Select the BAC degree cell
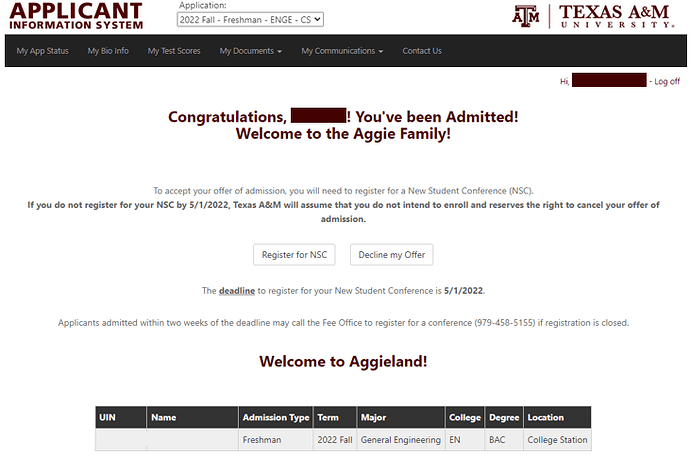 tap(504, 440)
